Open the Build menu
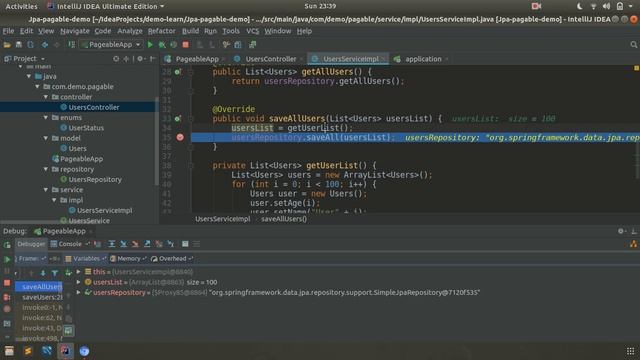The width and height of the screenshot is (640, 360). pos(190,31)
